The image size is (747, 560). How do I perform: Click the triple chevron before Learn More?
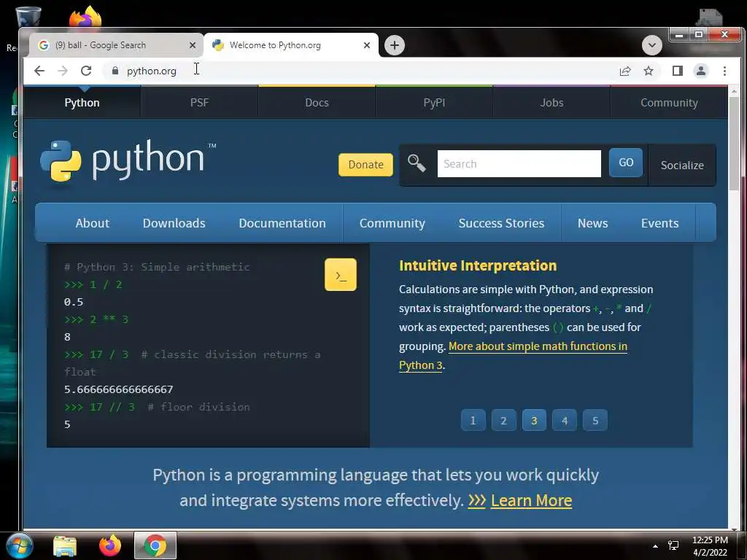pos(477,500)
